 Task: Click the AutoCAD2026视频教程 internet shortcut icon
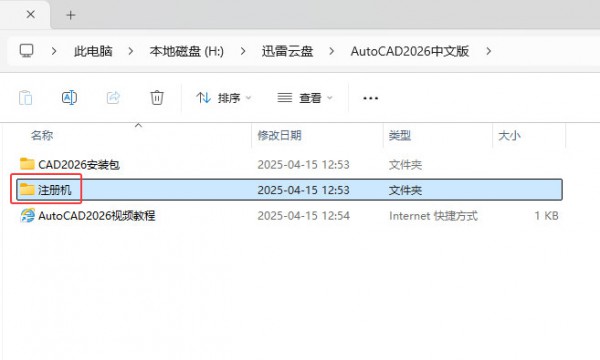tap(28, 215)
